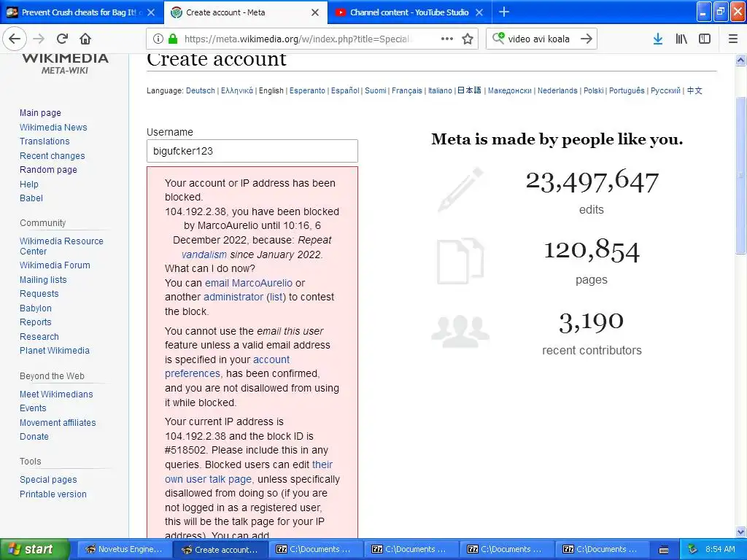Go back with the browser Back arrow
Screen dimensions: 747x560
coord(15,39)
